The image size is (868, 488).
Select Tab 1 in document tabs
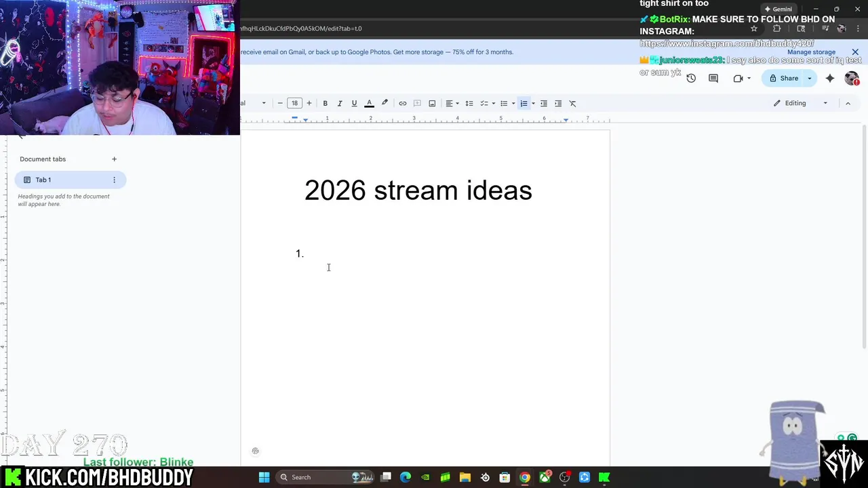coord(71,180)
